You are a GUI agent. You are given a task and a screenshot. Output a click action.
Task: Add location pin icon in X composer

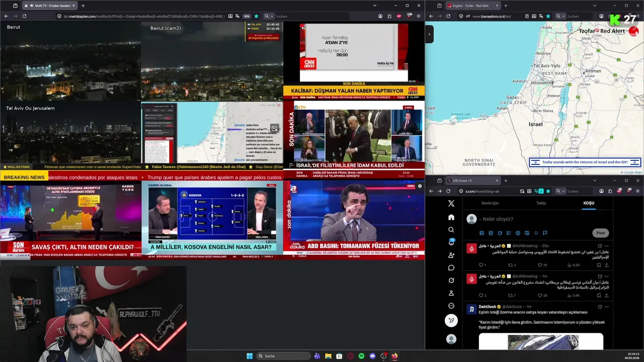click(536, 233)
